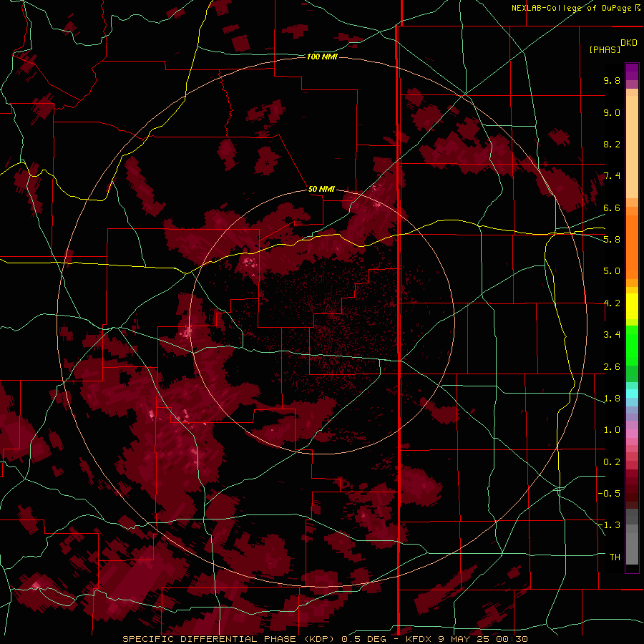Select the 2.6 value on the color scale
The image size is (644, 644).
612,367
